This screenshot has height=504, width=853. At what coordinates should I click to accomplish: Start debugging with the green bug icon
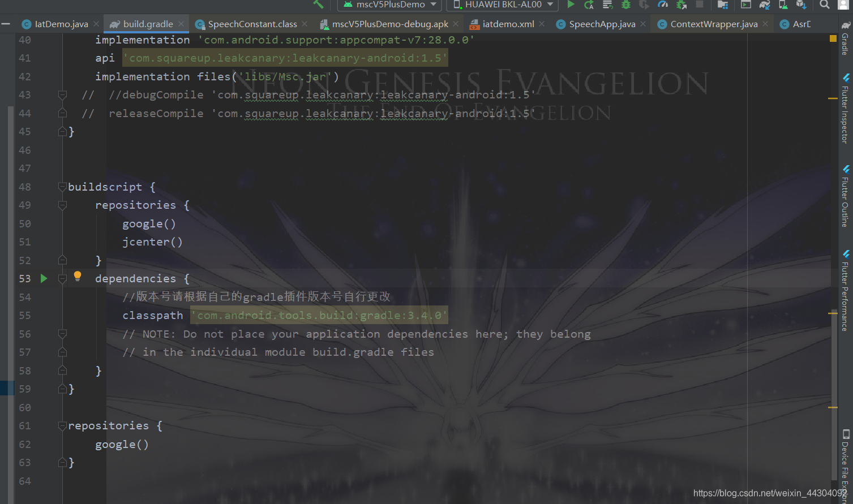[626, 5]
